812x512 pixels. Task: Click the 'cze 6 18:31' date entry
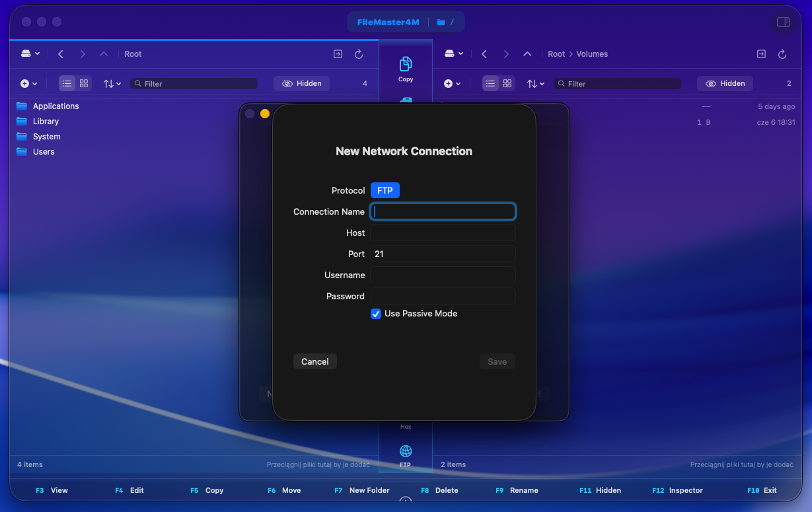coord(776,122)
